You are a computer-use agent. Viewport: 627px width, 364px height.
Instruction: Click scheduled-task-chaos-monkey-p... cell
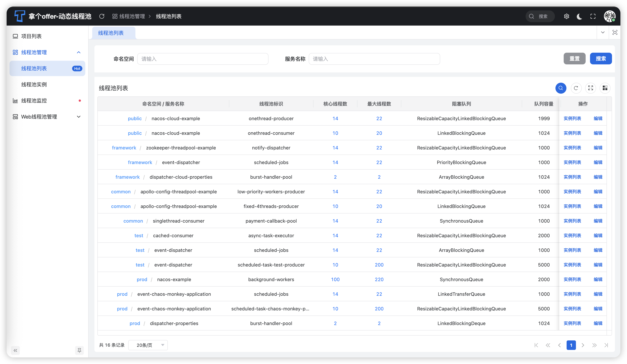pos(271,309)
